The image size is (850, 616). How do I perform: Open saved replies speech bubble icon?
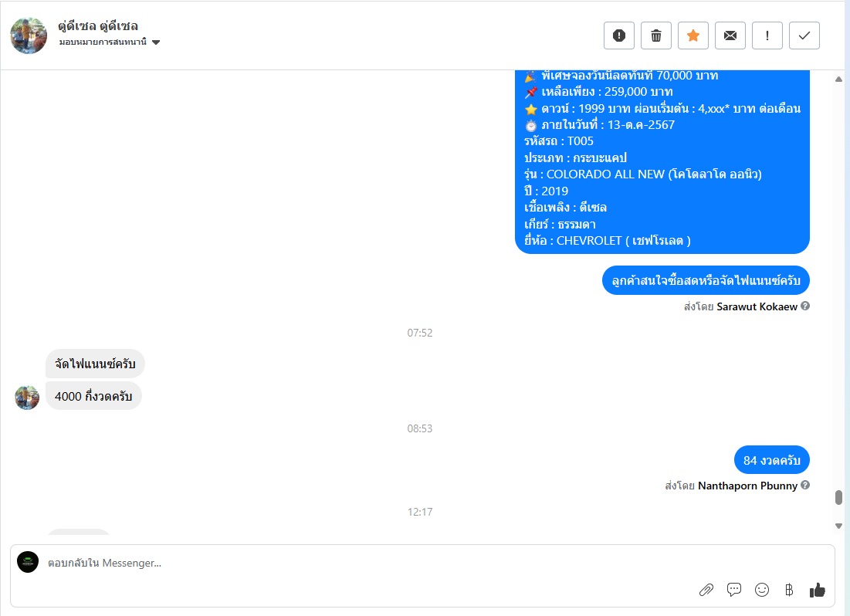coord(734,590)
